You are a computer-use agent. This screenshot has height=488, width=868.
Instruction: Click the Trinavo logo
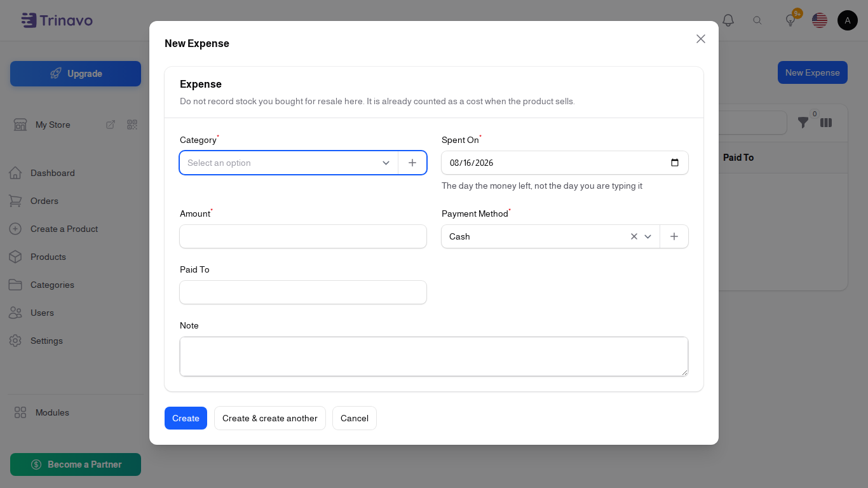point(57,20)
